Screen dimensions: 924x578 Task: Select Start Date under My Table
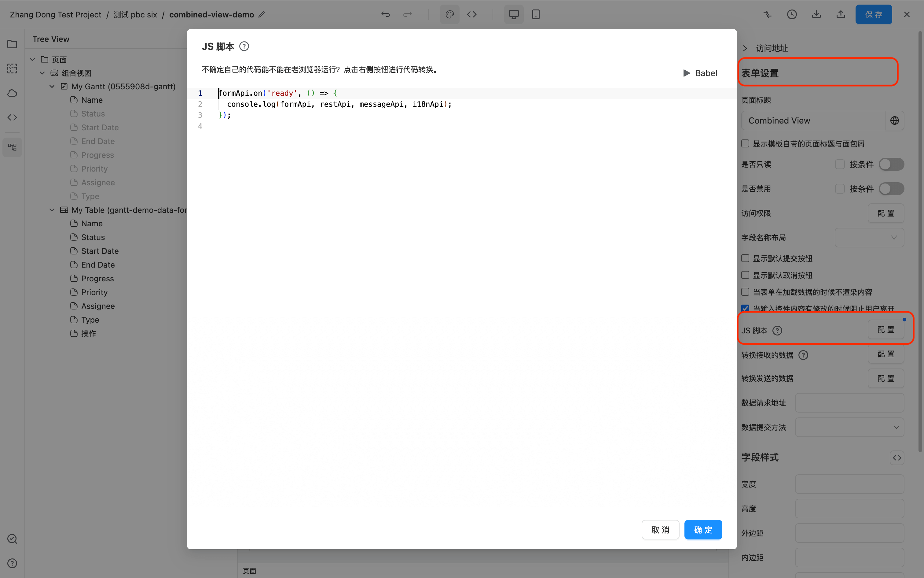(x=100, y=251)
